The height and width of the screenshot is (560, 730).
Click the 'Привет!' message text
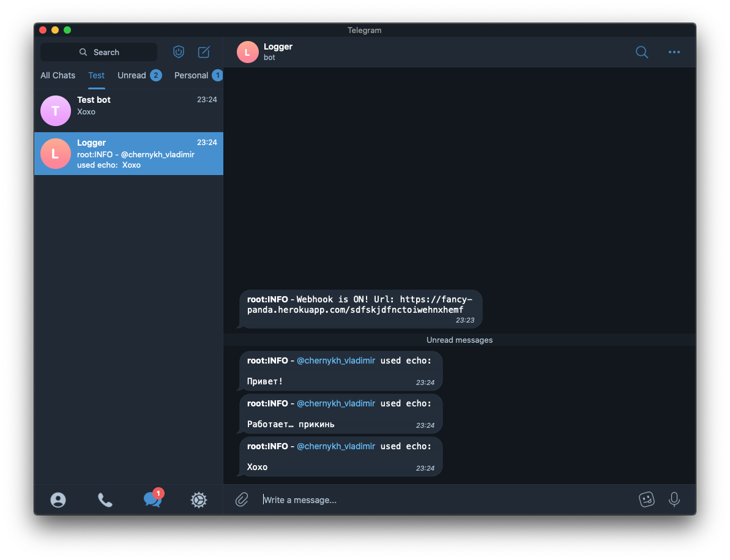(265, 381)
